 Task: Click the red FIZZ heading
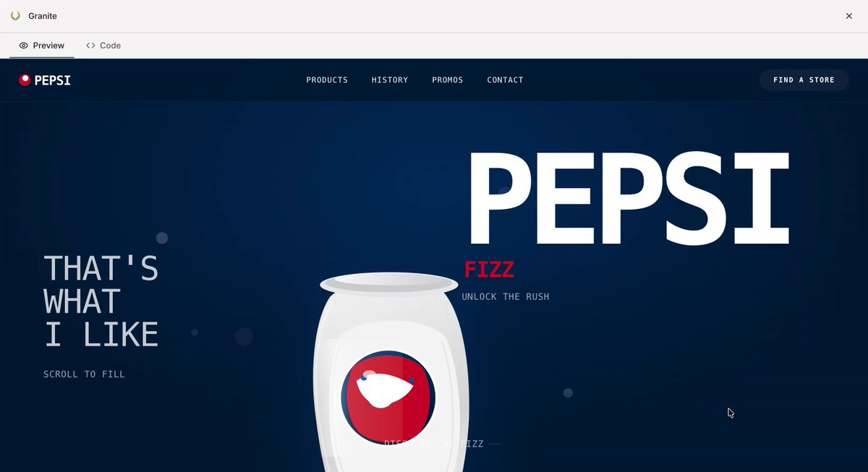(x=489, y=270)
